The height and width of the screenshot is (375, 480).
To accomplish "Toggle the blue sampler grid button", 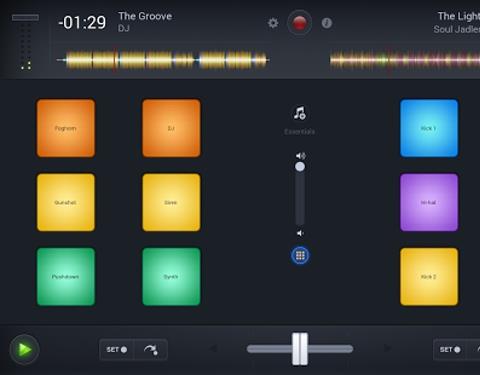I will coord(300,256).
